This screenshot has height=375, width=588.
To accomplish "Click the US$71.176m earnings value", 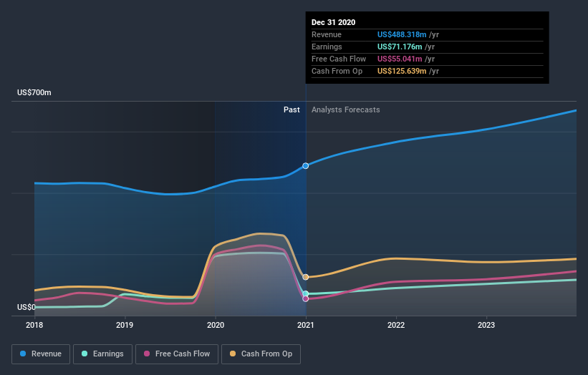I will [x=400, y=47].
